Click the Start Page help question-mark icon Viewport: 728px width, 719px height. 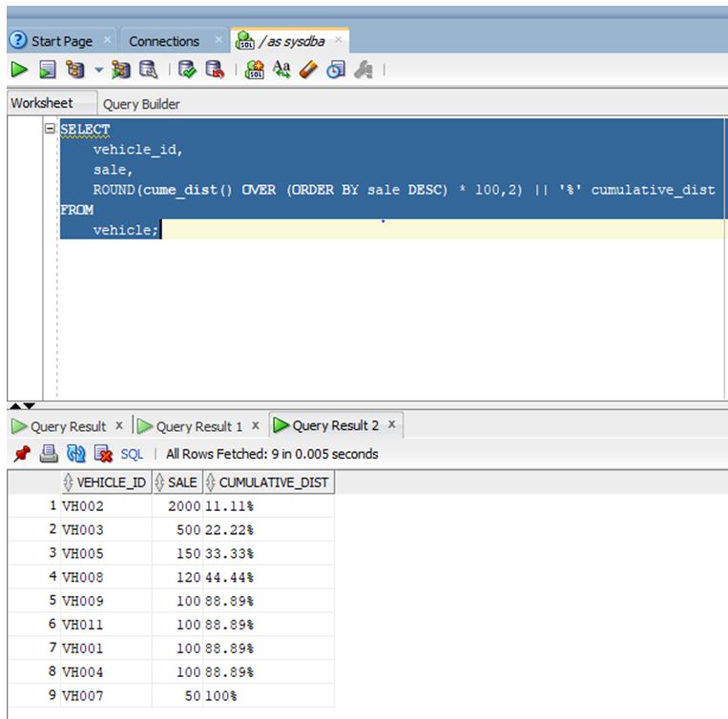click(x=18, y=40)
